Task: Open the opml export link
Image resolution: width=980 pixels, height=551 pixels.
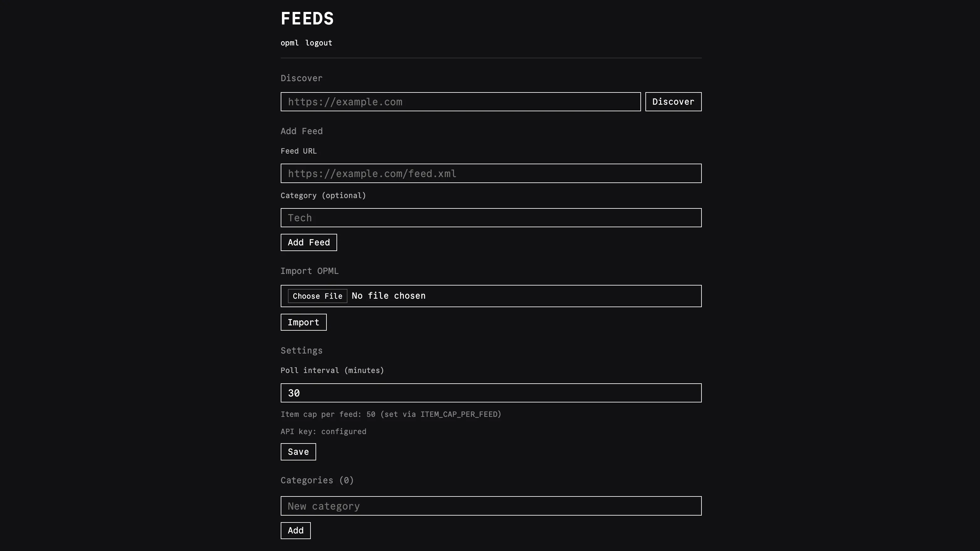Action: [289, 43]
